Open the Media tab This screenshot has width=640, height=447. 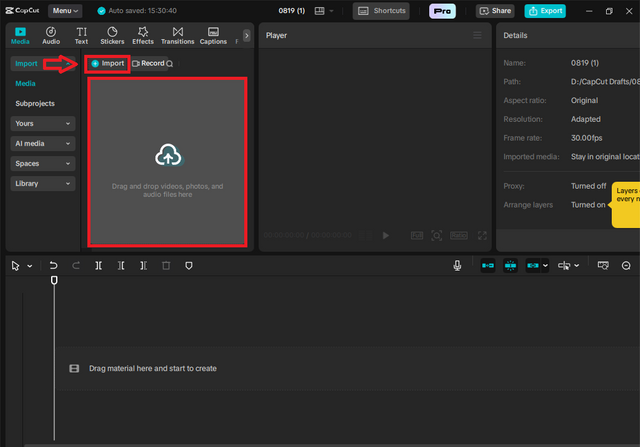point(20,36)
